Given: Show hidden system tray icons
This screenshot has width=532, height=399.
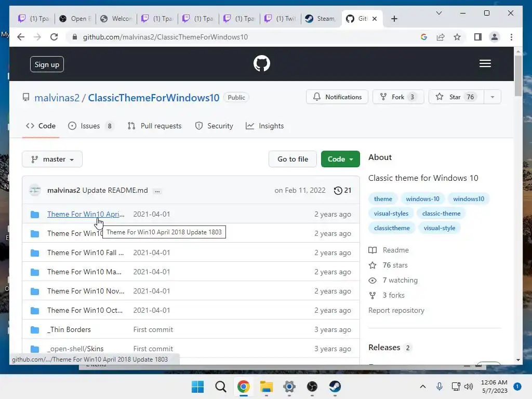Looking at the screenshot, I should coord(423,387).
